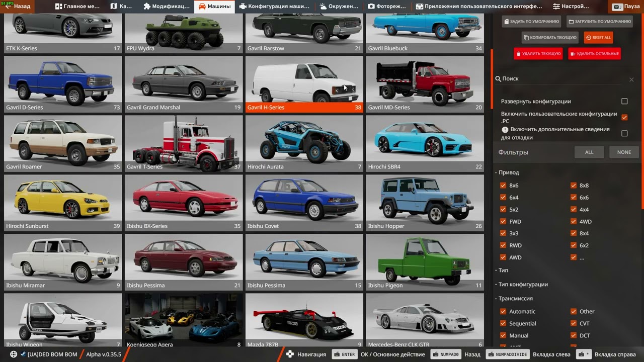
Task: Click the Удалить остальные button
Action: (x=594, y=54)
